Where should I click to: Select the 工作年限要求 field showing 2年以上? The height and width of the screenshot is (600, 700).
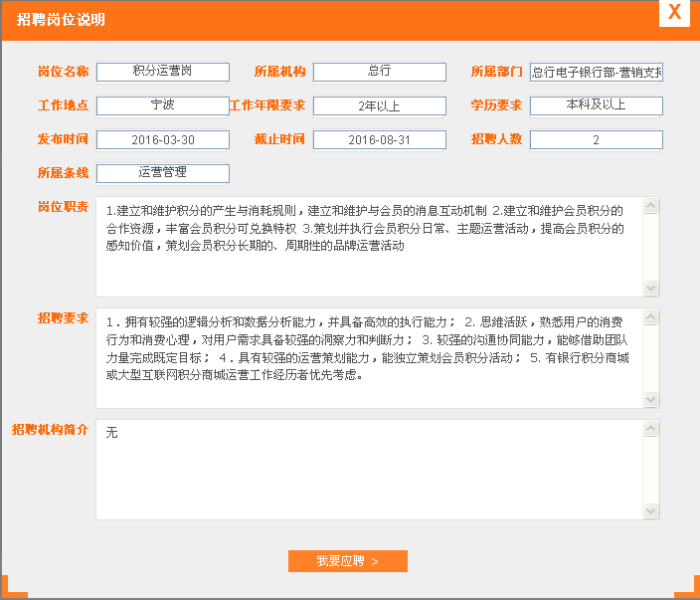click(380, 105)
